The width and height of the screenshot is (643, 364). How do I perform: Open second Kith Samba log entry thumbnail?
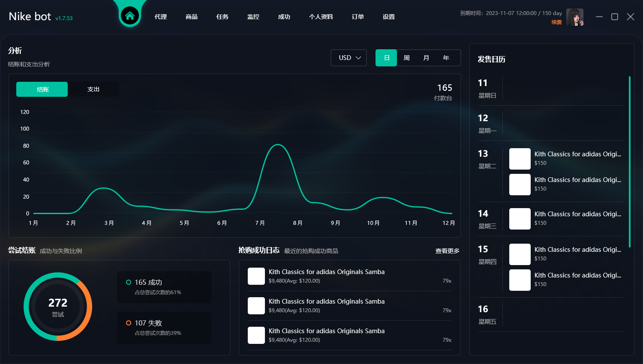tap(256, 306)
